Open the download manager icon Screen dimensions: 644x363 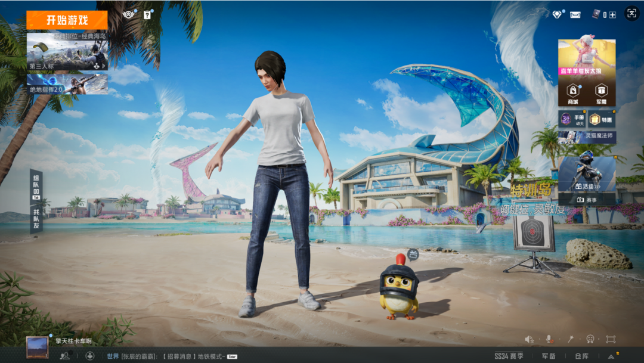90,356
